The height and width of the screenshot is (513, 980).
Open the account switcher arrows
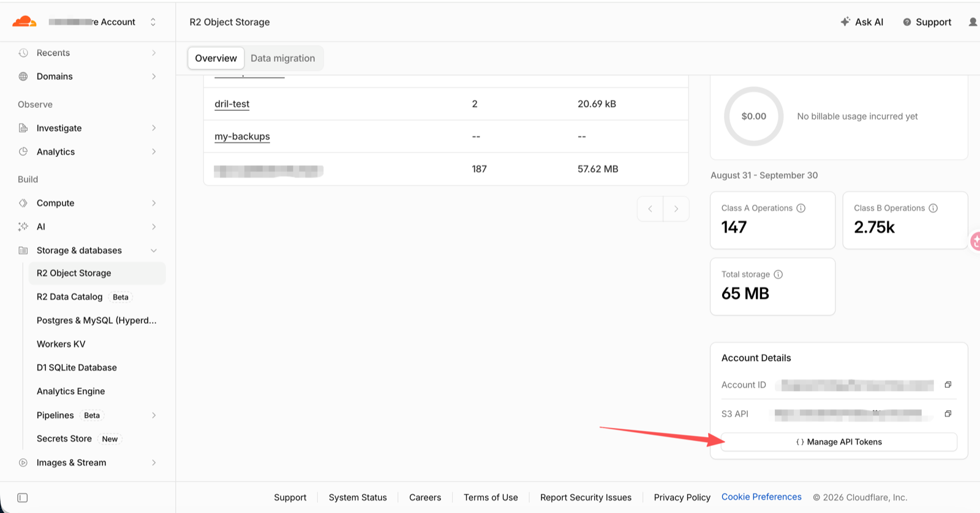153,22
